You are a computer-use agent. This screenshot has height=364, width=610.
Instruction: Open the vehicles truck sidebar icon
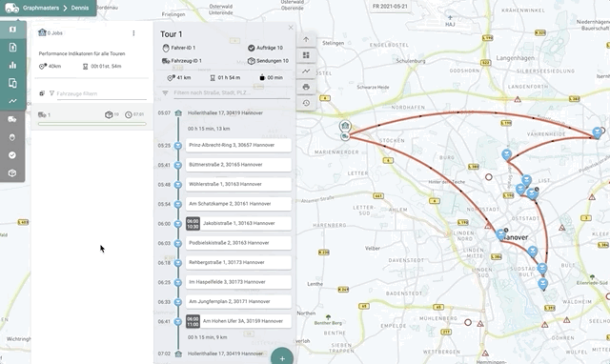point(12,119)
